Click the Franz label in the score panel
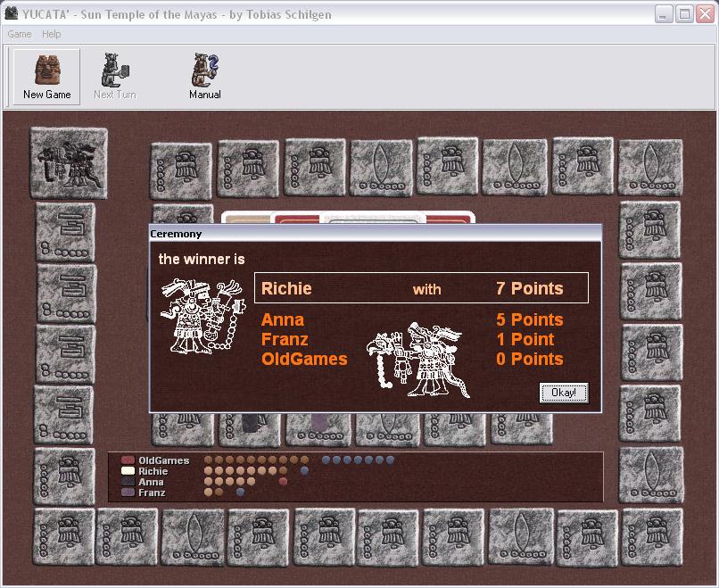 point(152,493)
